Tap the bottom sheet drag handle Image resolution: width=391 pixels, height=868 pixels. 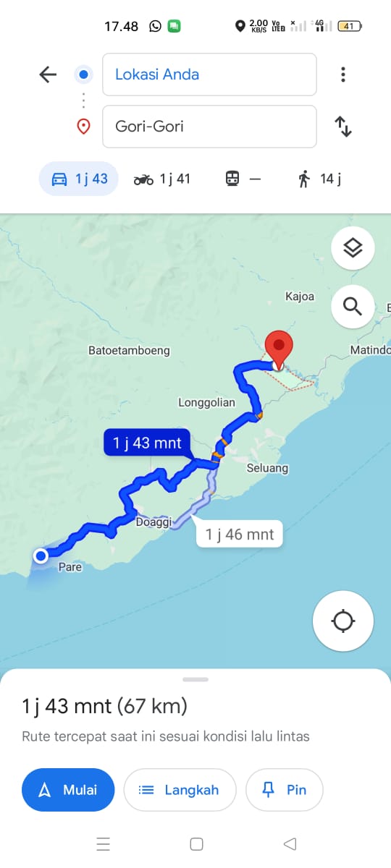pyautogui.click(x=195, y=679)
